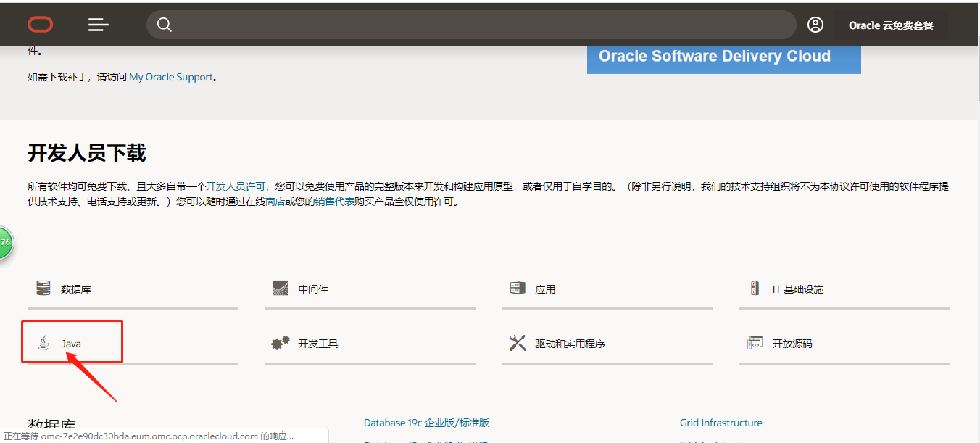Screen dimensions: 980x443
Task: Select the 中间件 category
Action: tap(313, 289)
